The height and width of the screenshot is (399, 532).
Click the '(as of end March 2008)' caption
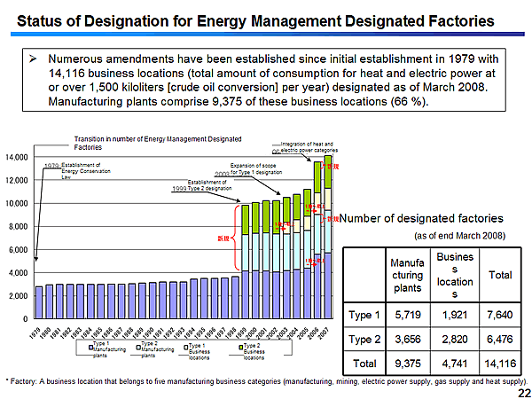click(x=459, y=236)
